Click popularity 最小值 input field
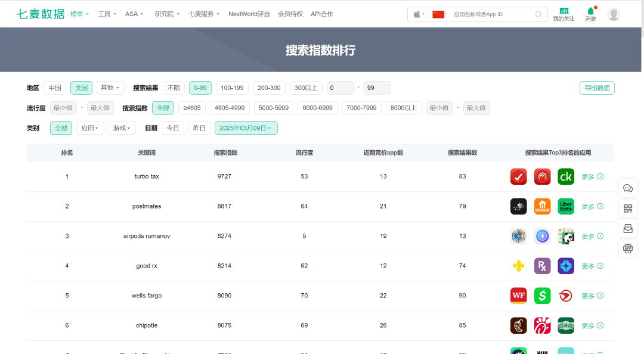644x354 pixels. pyautogui.click(x=63, y=108)
